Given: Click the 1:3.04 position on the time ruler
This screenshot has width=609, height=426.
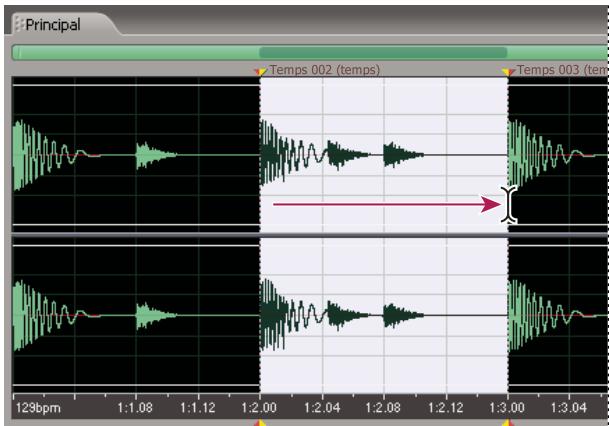Looking at the screenshot, I should click(569, 408).
